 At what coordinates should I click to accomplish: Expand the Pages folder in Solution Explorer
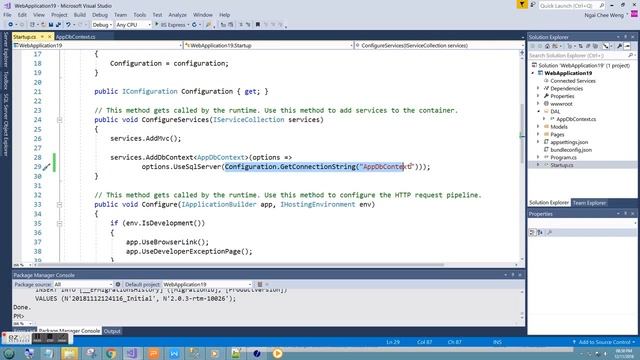coord(538,134)
